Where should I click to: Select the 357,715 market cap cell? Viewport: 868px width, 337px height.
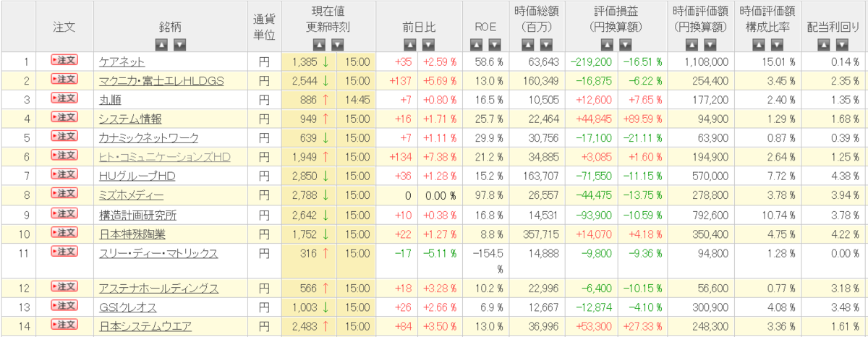pos(536,234)
